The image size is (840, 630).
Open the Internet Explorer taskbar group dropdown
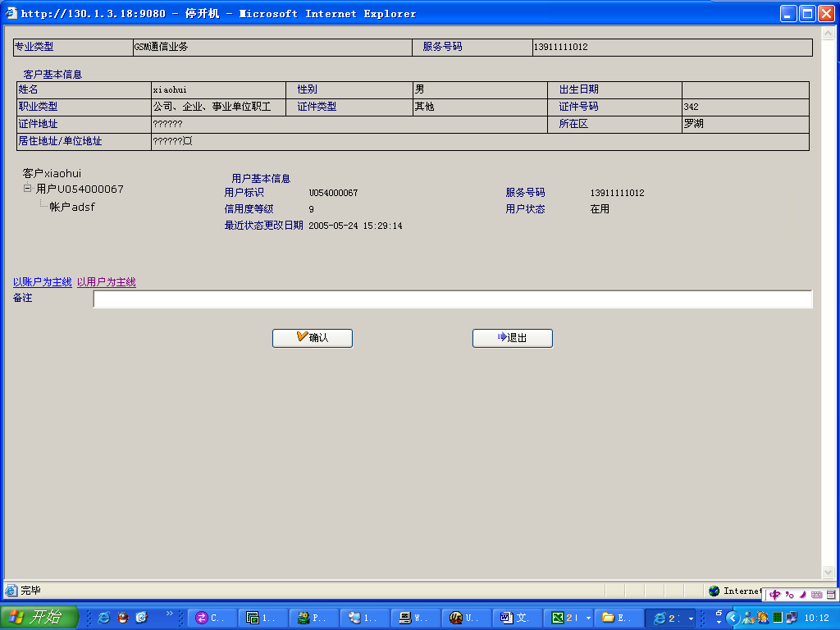pyautogui.click(x=691, y=618)
